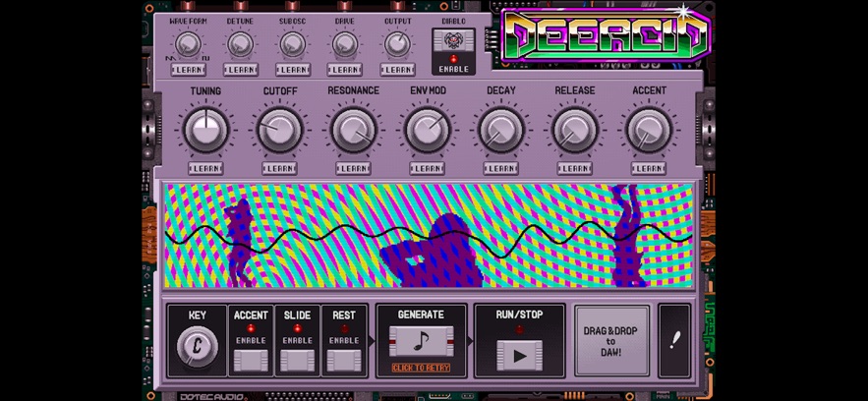Click the Drag & Drop to DAW pad

[x=611, y=341]
